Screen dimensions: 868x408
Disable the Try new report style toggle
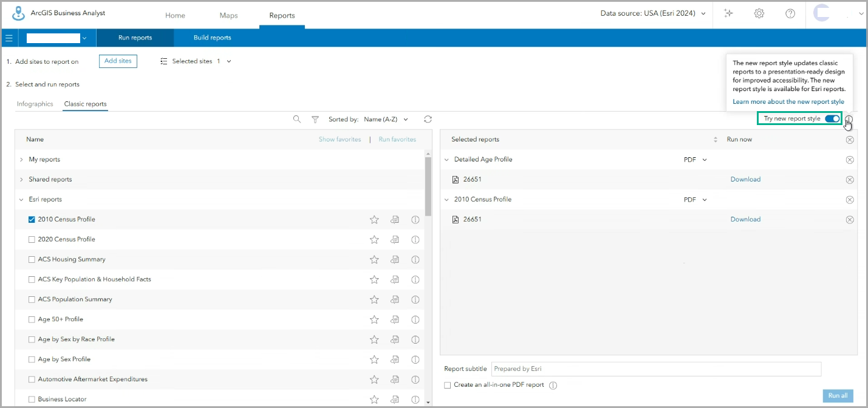point(831,118)
